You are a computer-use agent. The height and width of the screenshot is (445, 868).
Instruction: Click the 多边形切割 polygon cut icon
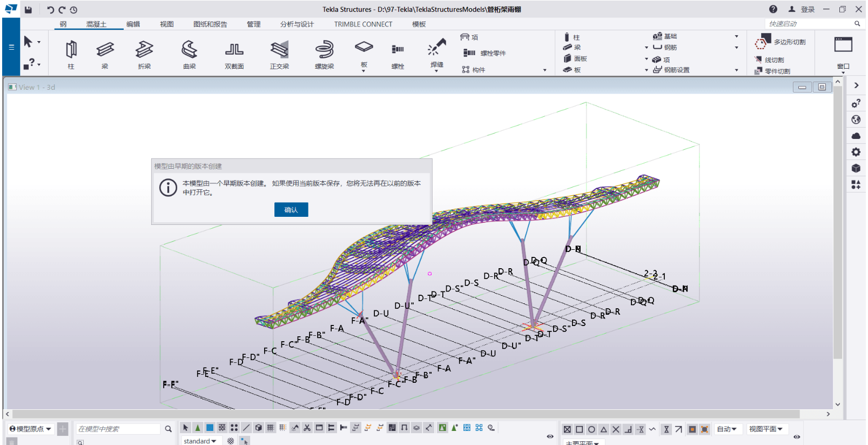pos(763,41)
